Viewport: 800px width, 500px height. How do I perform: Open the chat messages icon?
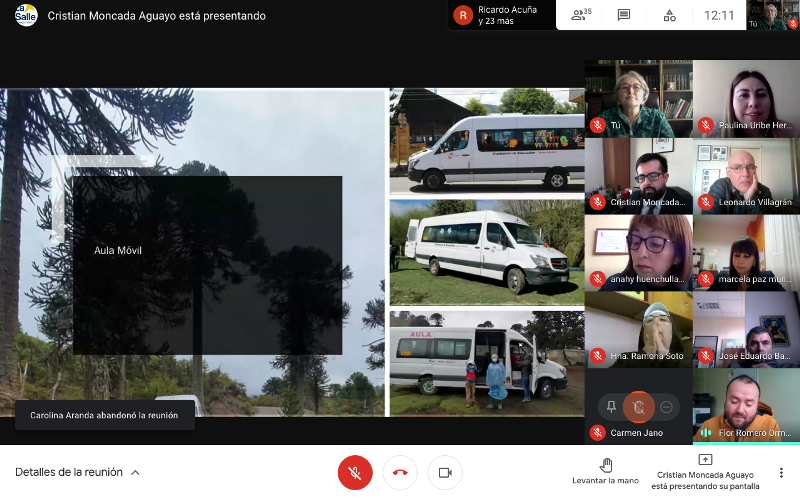[624, 15]
